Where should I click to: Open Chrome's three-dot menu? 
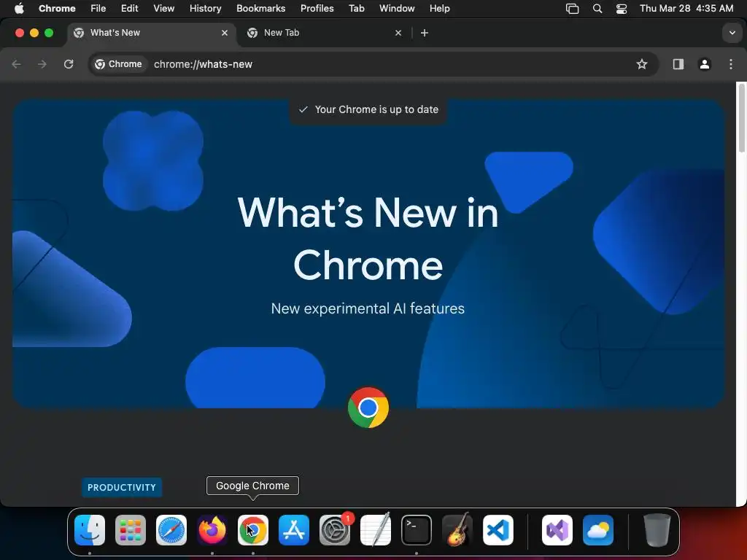tap(731, 64)
